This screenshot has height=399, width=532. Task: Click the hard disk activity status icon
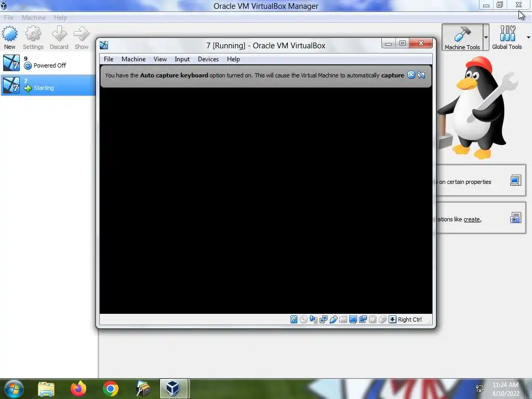click(x=294, y=320)
